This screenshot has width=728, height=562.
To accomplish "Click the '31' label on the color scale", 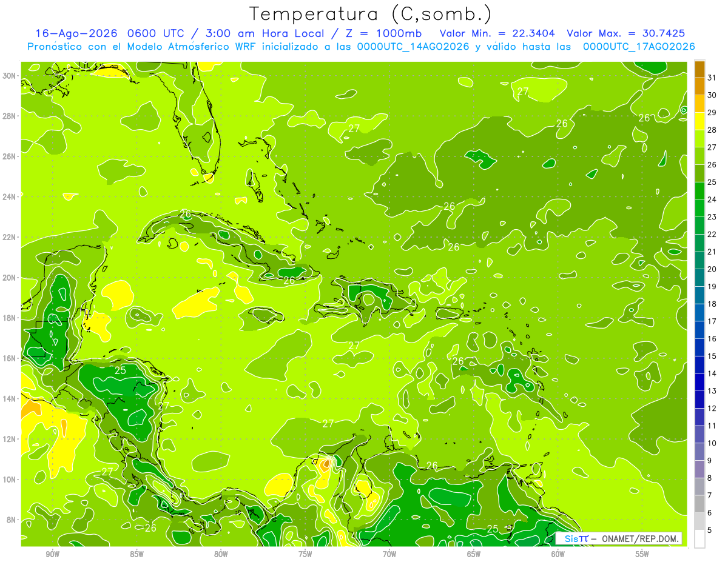I will click(712, 78).
